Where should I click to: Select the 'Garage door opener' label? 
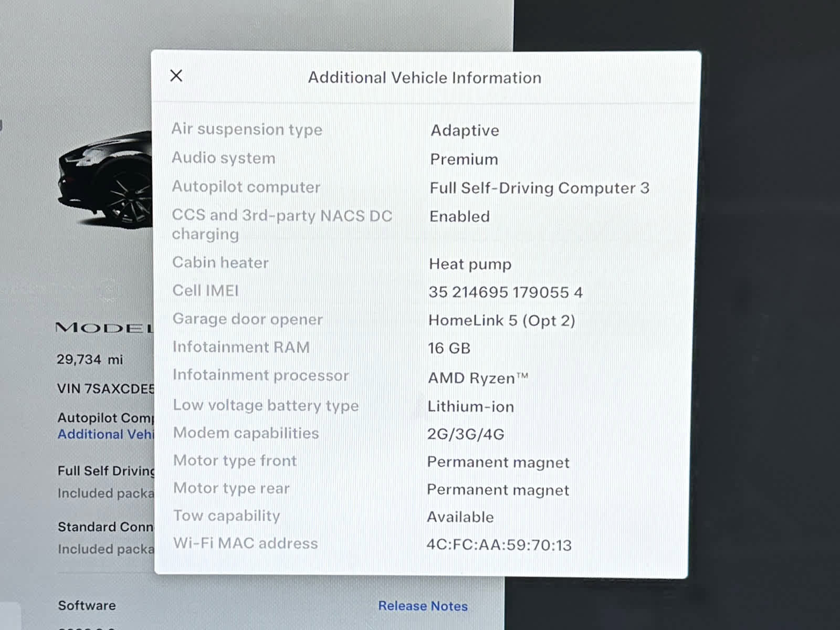[x=247, y=319]
